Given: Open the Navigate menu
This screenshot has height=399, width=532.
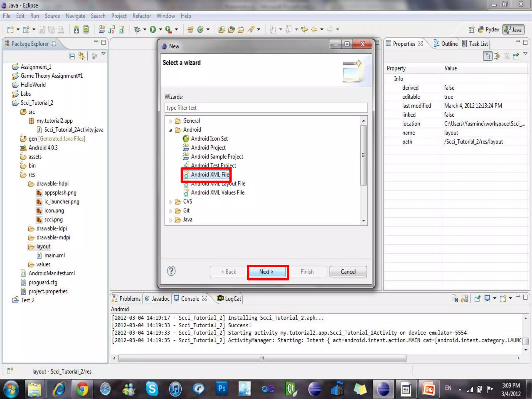Looking at the screenshot, I should (75, 16).
